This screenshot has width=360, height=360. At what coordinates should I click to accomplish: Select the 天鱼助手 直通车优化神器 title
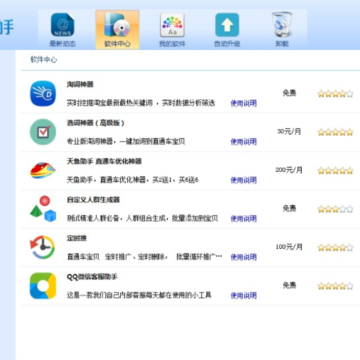coord(104,161)
